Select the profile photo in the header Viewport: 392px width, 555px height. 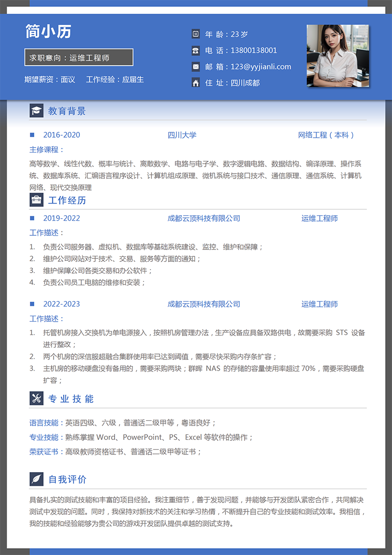click(338, 56)
